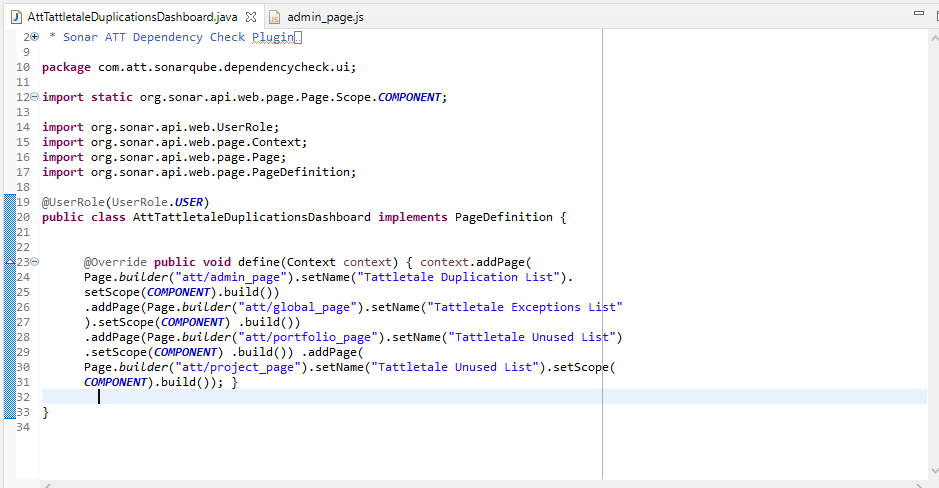The height and width of the screenshot is (488, 939).
Task: Expand the folded header comment at line 2
Action: click(x=35, y=37)
